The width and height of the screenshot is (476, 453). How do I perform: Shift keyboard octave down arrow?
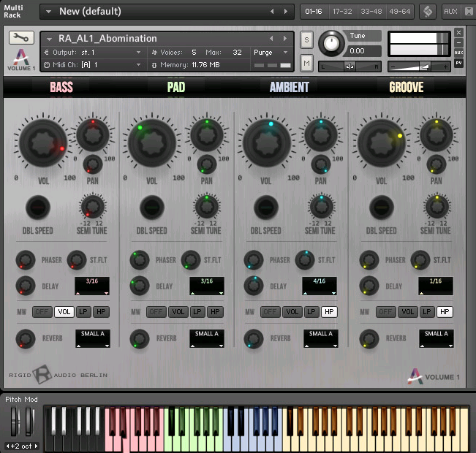[7, 446]
